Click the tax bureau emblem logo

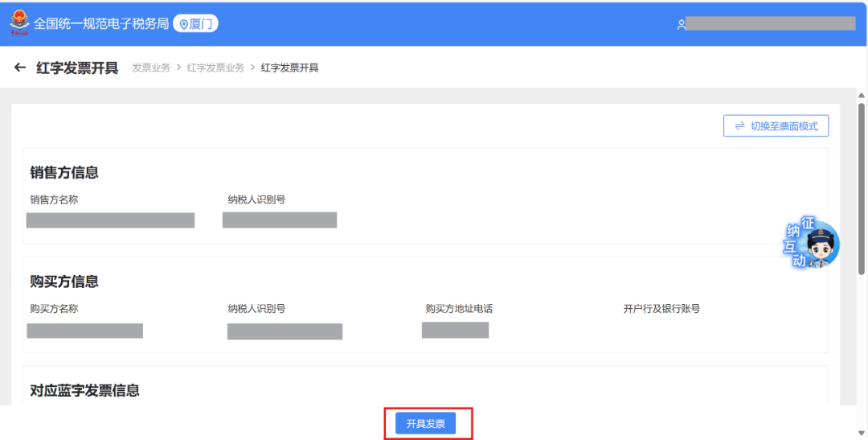19,23
